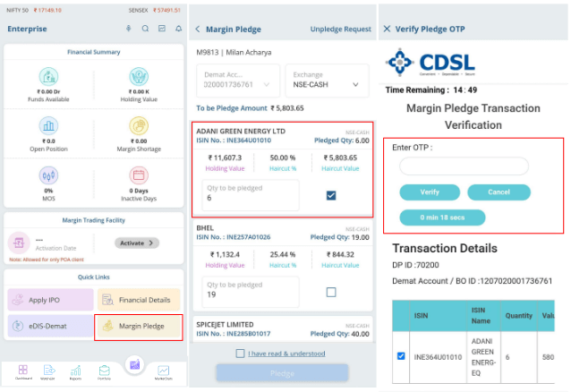The height and width of the screenshot is (392, 571).
Task: Open the Unpledge Request link
Action: click(340, 29)
